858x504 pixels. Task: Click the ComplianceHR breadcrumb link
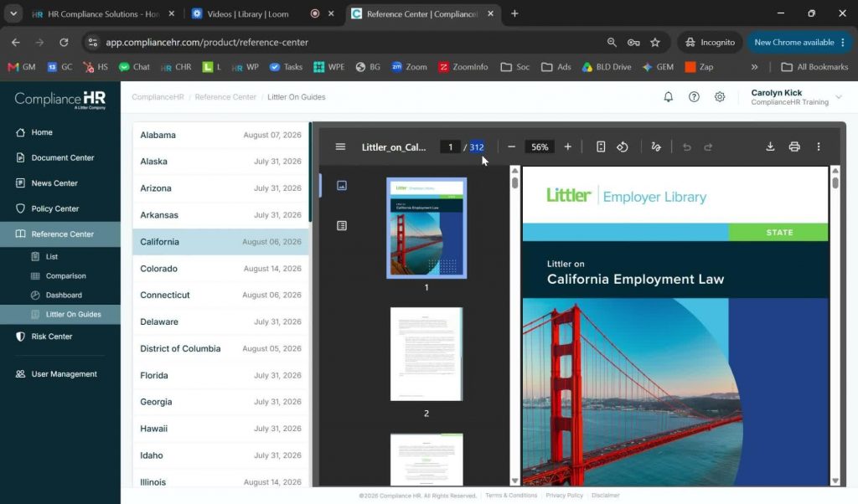[158, 97]
